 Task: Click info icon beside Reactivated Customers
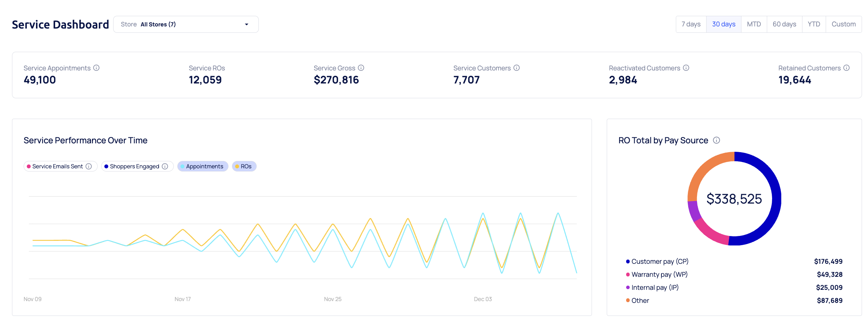[x=686, y=68]
